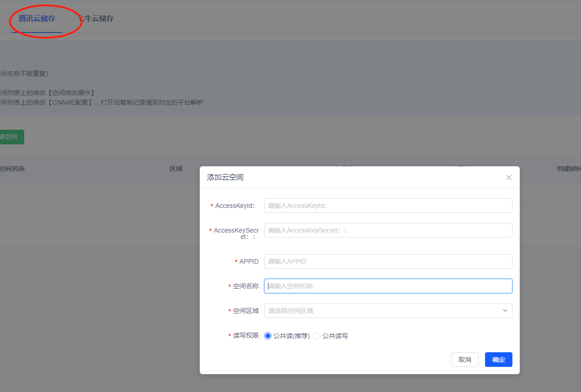Click the CNAME配置 instruction line
581x392 pixels.
(x=101, y=102)
